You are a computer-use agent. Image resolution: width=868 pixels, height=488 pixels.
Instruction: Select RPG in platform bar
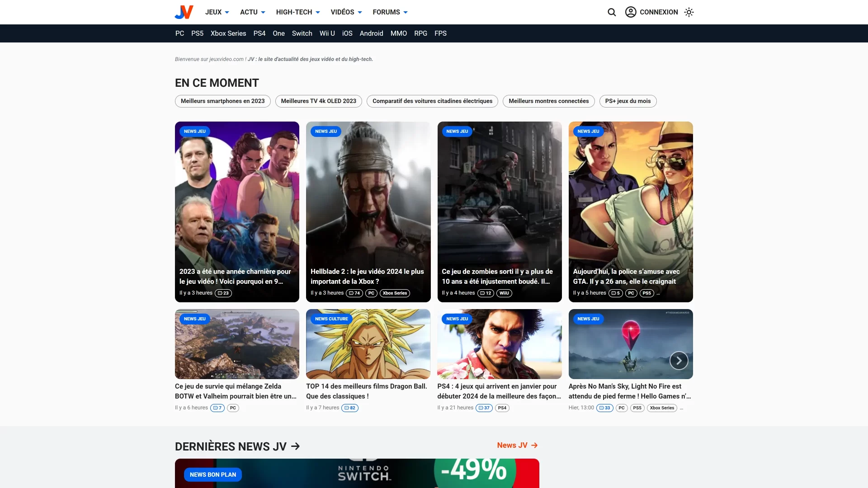[420, 33]
